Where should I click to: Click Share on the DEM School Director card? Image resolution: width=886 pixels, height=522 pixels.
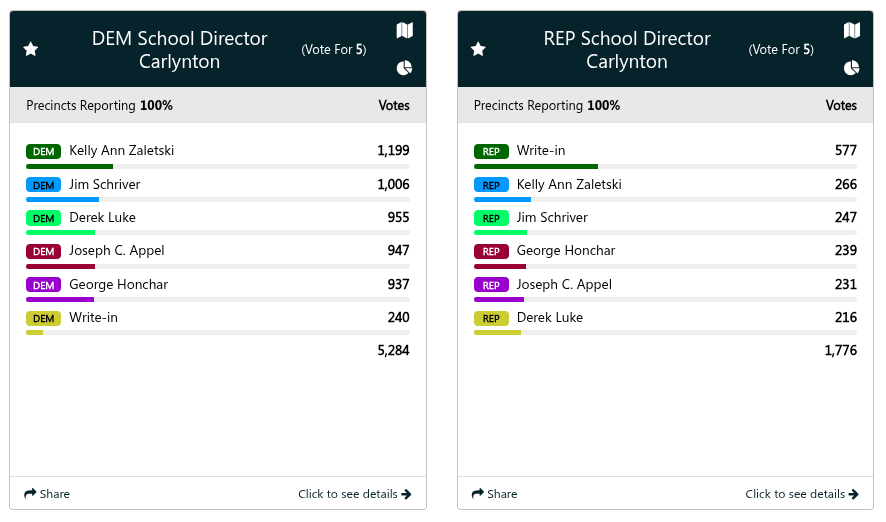pos(47,494)
